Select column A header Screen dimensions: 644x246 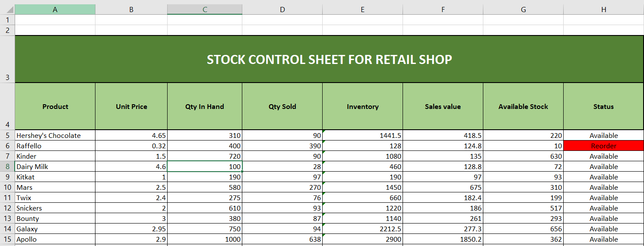[55, 10]
